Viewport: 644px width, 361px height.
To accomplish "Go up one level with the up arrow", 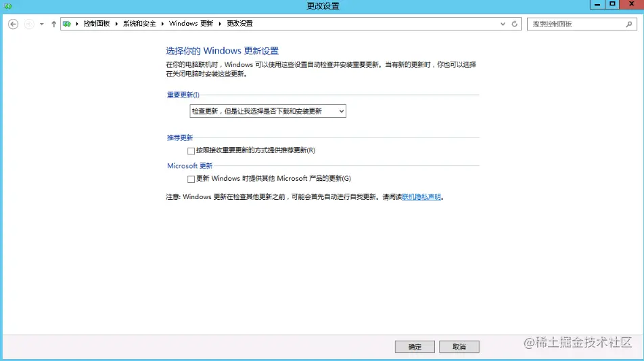I will tap(54, 24).
